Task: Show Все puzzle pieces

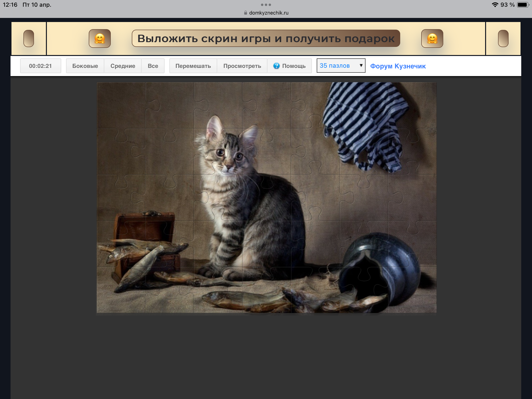Action: (153, 66)
